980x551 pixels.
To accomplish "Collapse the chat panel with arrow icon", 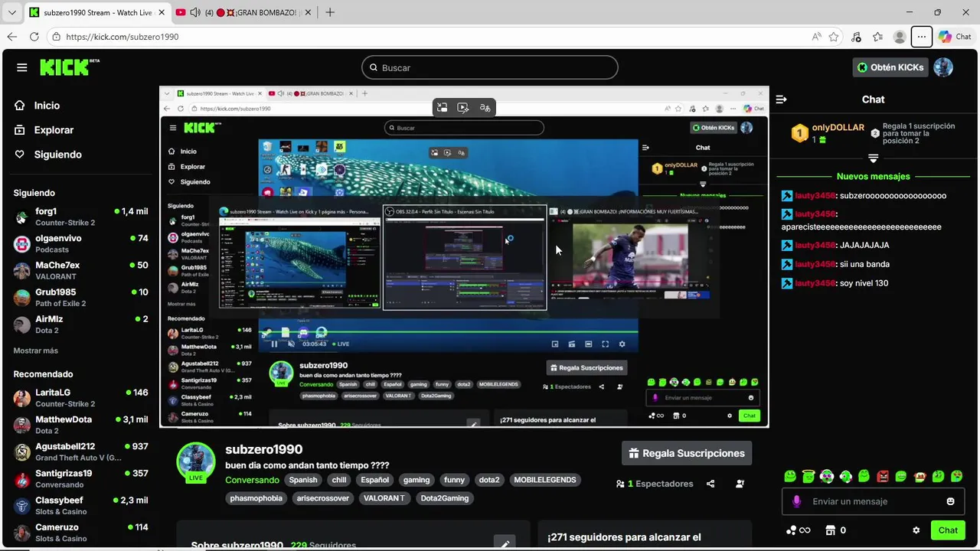I will [x=782, y=99].
